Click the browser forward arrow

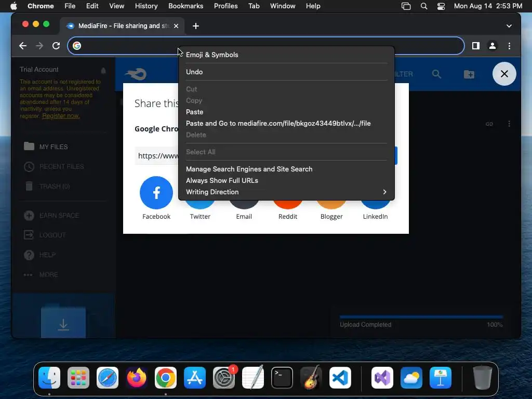(x=39, y=46)
